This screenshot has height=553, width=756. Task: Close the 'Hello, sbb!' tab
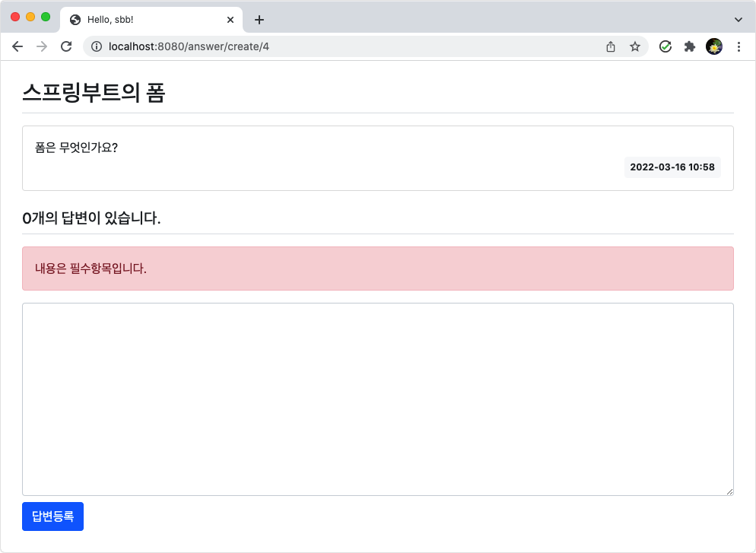230,20
